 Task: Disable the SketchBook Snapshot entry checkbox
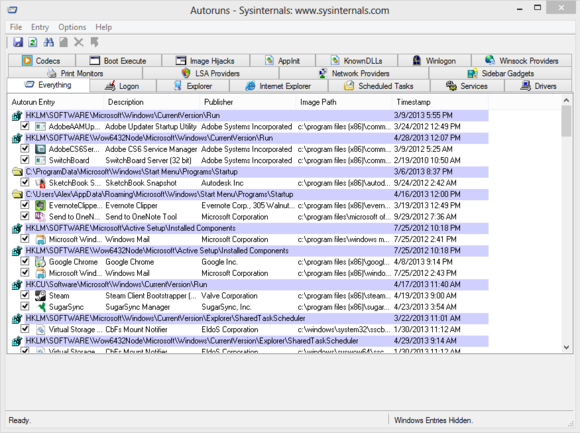coord(25,182)
